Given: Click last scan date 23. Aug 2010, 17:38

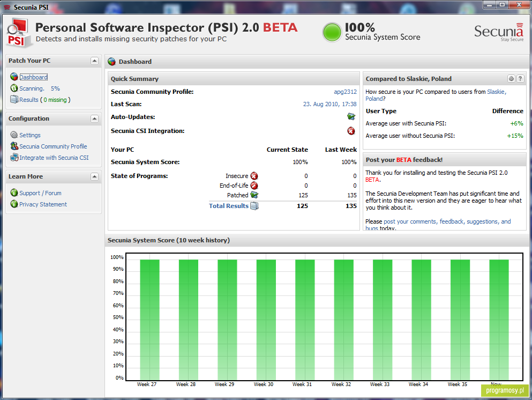Looking at the screenshot, I should (x=330, y=104).
